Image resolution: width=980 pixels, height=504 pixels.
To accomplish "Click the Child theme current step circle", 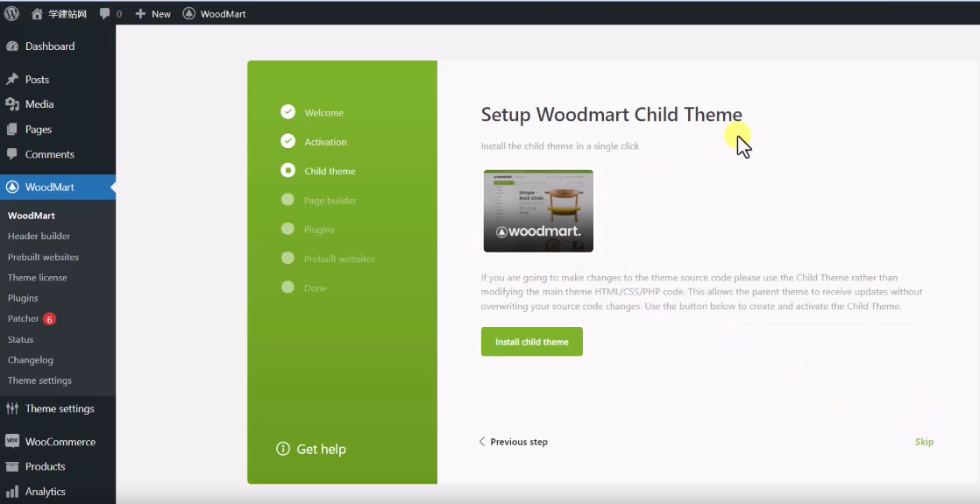I will point(288,170).
